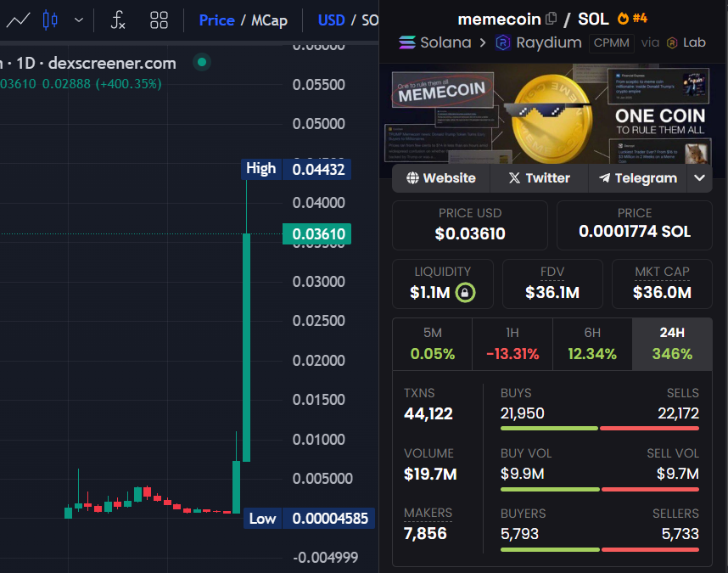Click the Low 0.00004585 price label

pyautogui.click(x=309, y=518)
